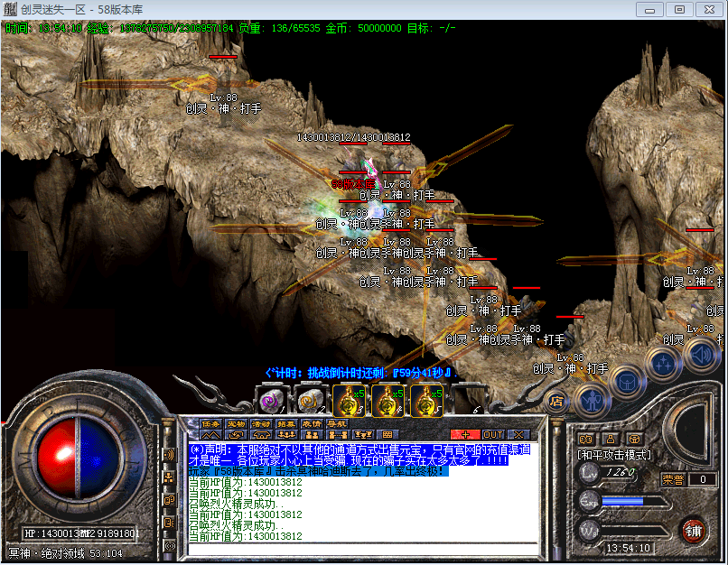Click the telephone-shaped icon in chat toolbar
This screenshot has height=565, width=728.
[261, 435]
